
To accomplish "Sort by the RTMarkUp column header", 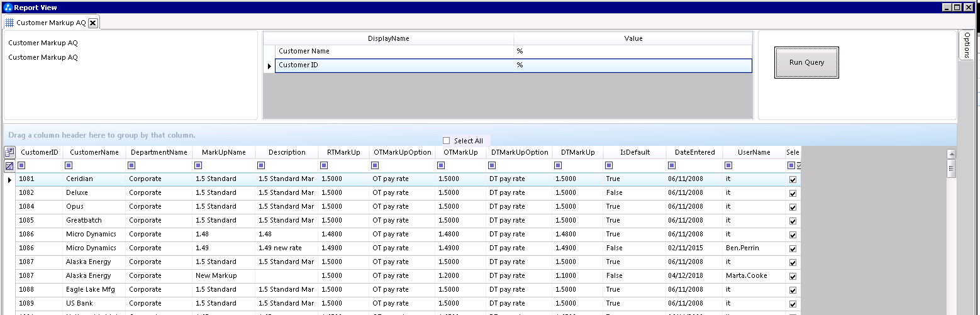I will (x=343, y=152).
